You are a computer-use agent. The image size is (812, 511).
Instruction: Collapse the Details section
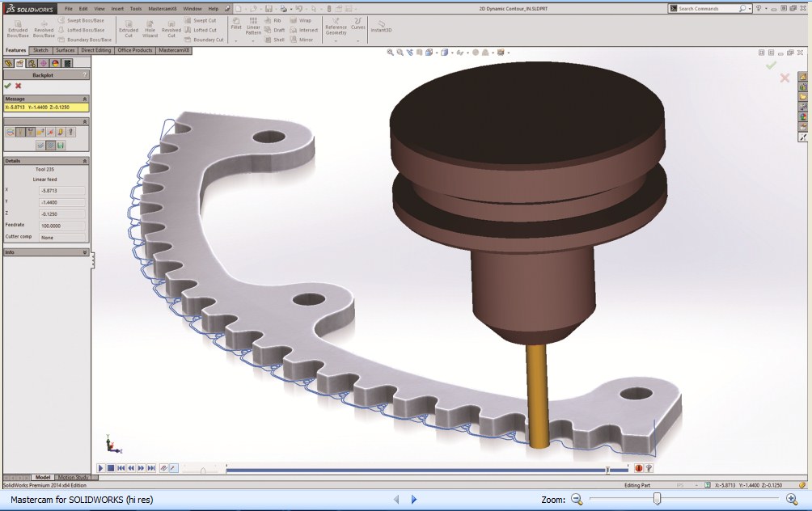85,161
